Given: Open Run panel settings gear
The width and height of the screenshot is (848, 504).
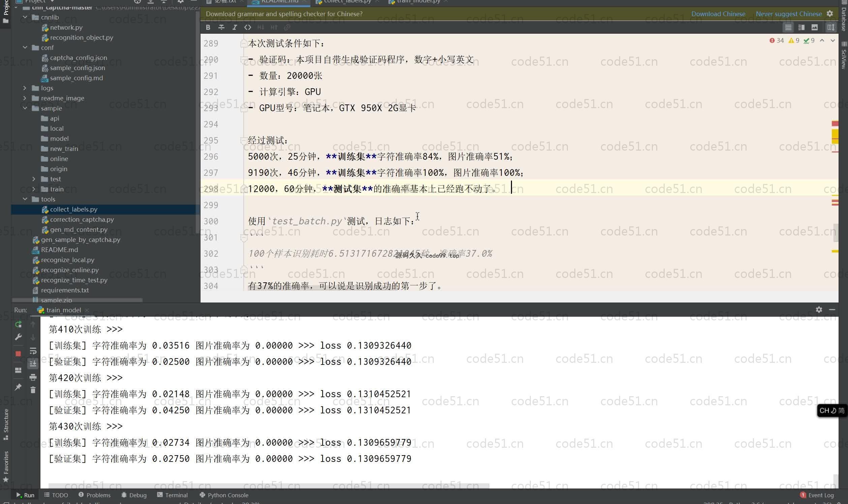Looking at the screenshot, I should click(819, 309).
